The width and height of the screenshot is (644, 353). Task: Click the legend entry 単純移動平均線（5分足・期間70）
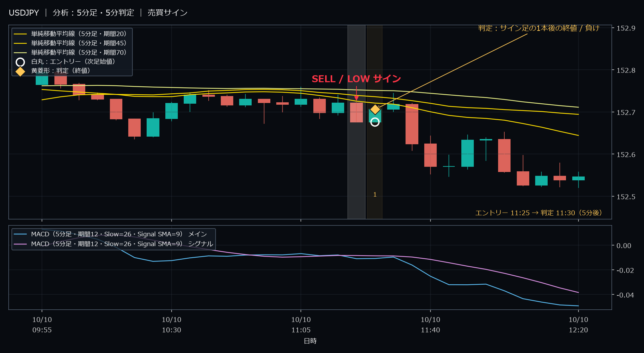pos(71,52)
